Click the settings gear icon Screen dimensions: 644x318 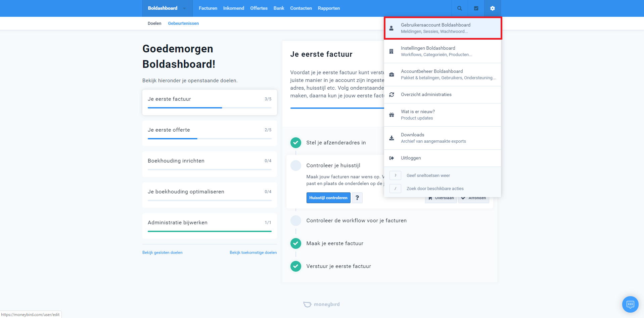coord(492,8)
